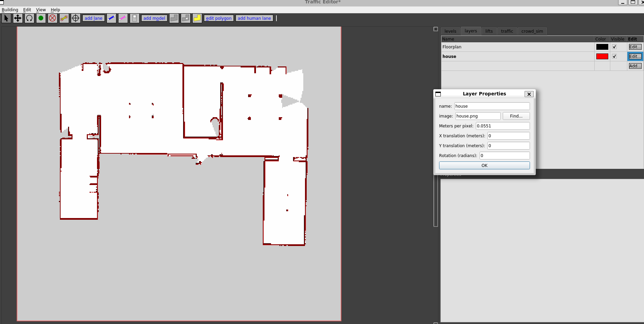Edit the Floorplan layer
This screenshot has width=644, height=324.
pyautogui.click(x=635, y=47)
